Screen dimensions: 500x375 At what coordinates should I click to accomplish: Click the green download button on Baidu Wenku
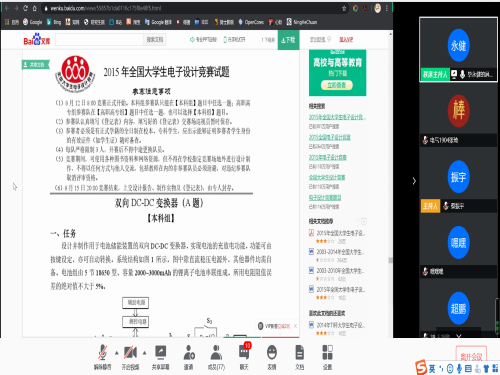288,40
